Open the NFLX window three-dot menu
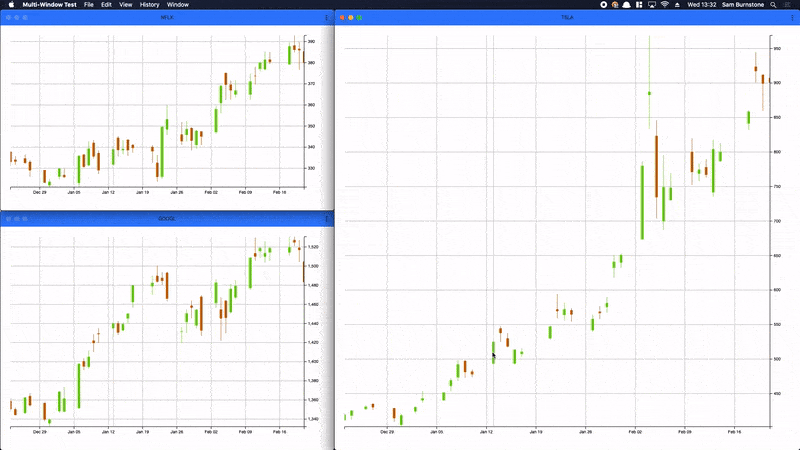Image resolution: width=800 pixels, height=450 pixels. [327, 18]
